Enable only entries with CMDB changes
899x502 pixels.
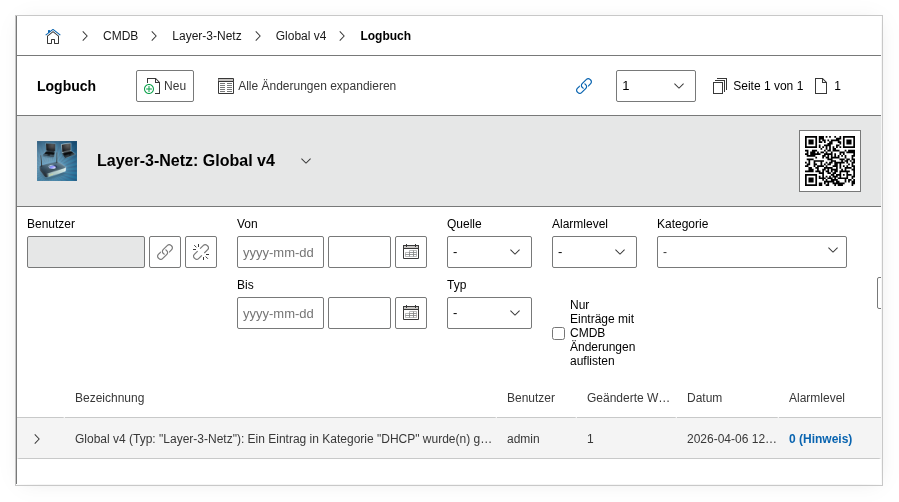coord(559,333)
